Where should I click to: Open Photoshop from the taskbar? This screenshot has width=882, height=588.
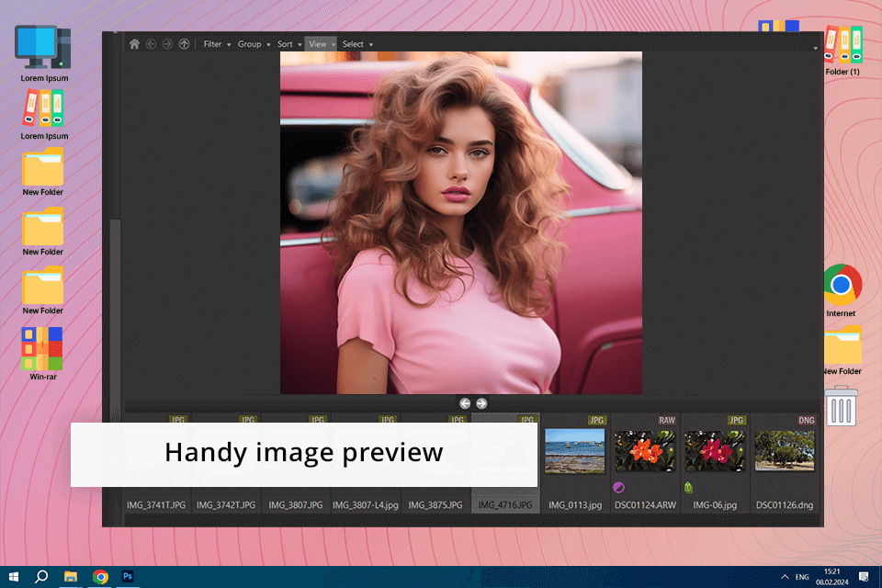coord(129,576)
